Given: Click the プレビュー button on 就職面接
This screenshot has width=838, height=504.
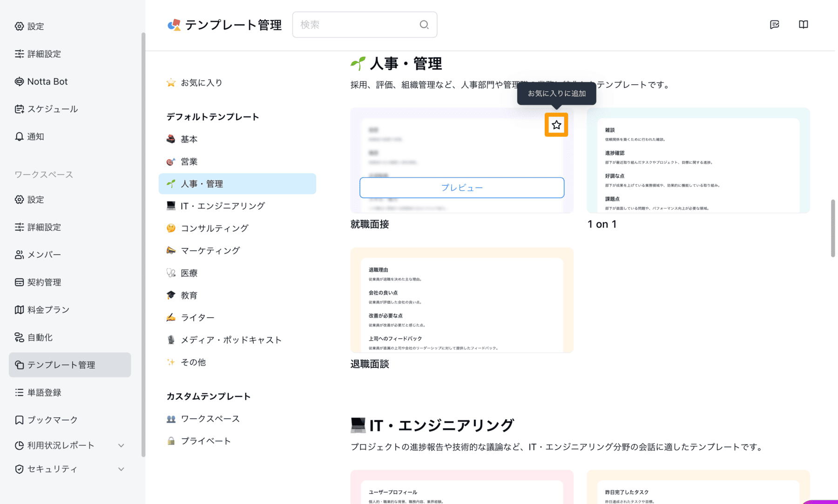Looking at the screenshot, I should 462,188.
